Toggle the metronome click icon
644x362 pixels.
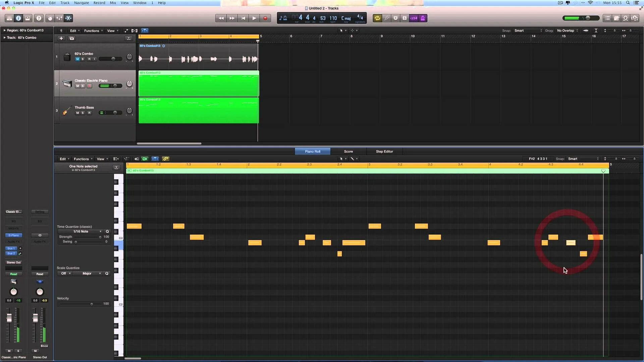[x=423, y=18]
